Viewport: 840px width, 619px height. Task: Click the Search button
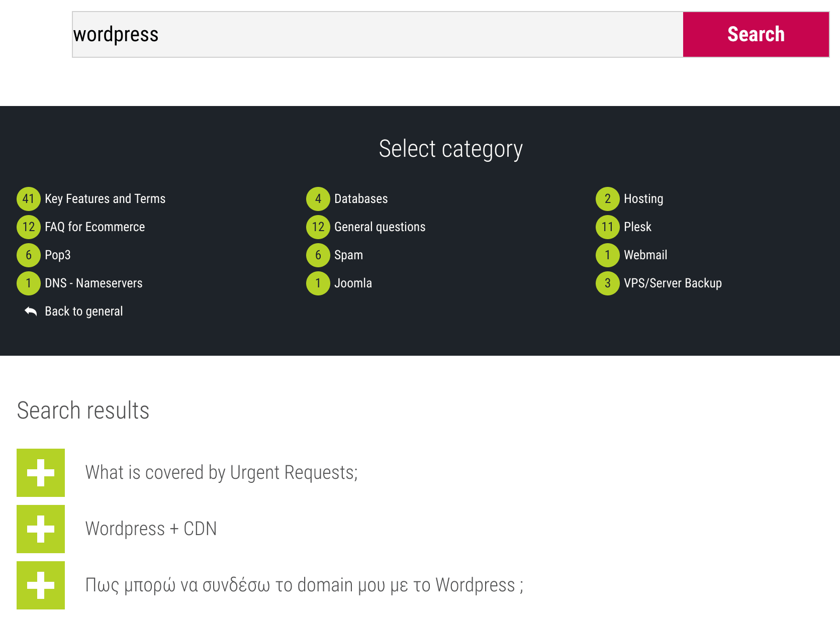pos(756,35)
